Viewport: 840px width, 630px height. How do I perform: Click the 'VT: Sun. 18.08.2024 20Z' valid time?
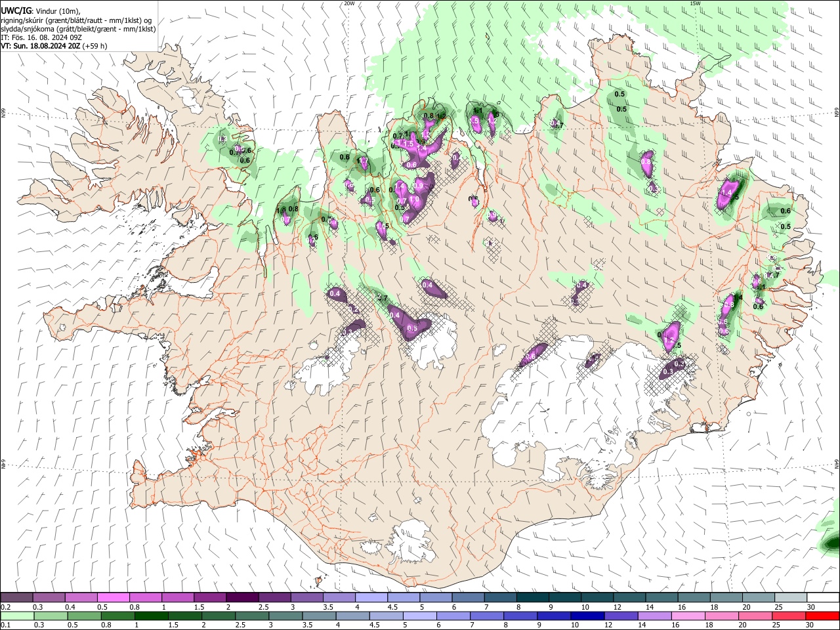pyautogui.click(x=40, y=46)
